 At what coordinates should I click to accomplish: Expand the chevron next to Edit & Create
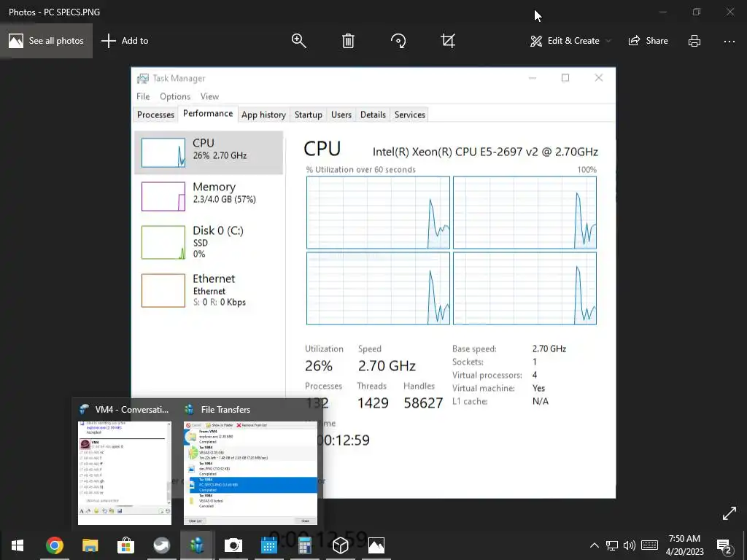click(x=608, y=41)
